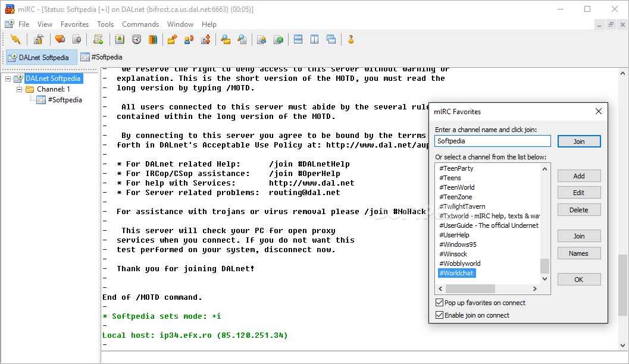Click the Delete button in Favorites
Viewport: 629px width, 364px height.
[579, 210]
